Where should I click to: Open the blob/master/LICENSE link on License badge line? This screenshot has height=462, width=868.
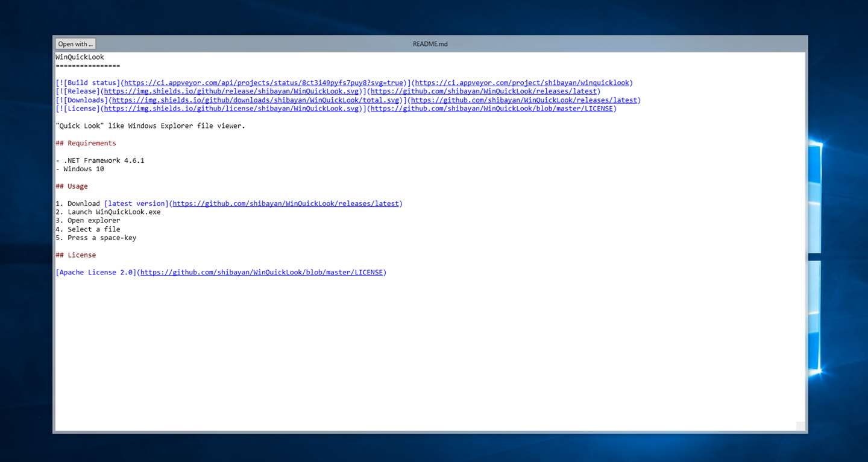492,109
